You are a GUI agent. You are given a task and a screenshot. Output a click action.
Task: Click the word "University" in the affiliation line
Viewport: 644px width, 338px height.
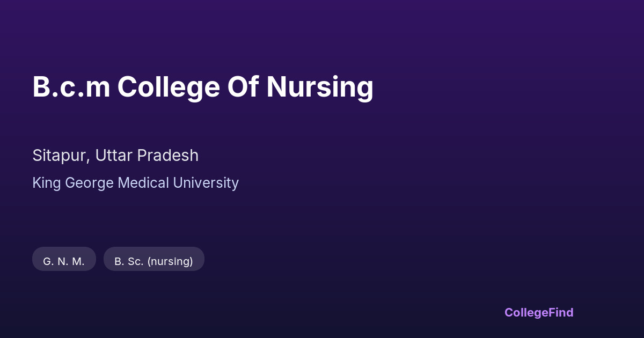[206, 183]
